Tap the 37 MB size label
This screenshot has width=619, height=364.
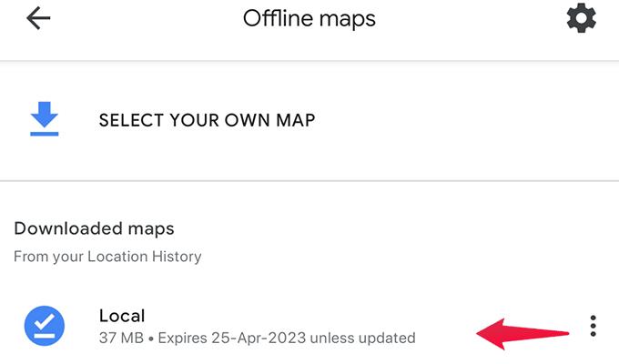tap(121, 338)
